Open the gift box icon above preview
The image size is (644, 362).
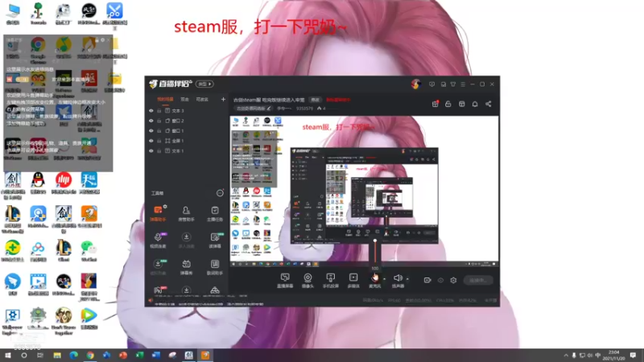pos(436,104)
